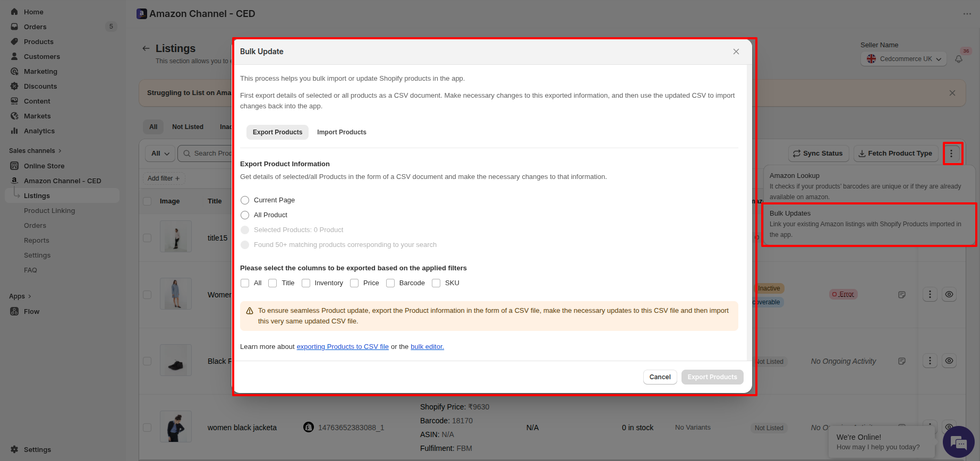Open the title15 product thumbnail

click(x=176, y=236)
